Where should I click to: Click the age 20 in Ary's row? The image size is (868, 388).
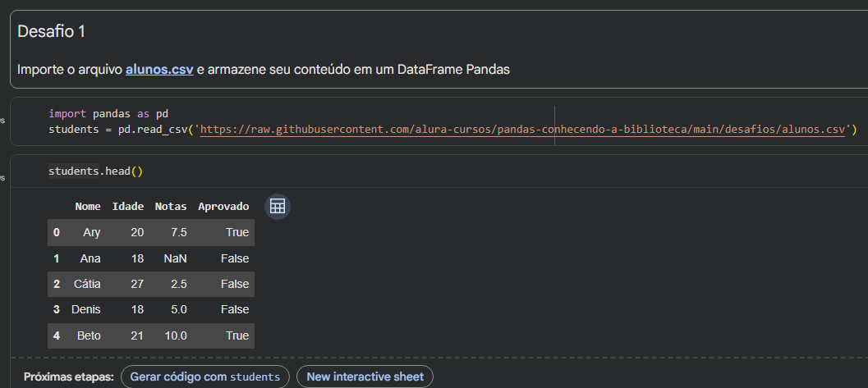137,233
